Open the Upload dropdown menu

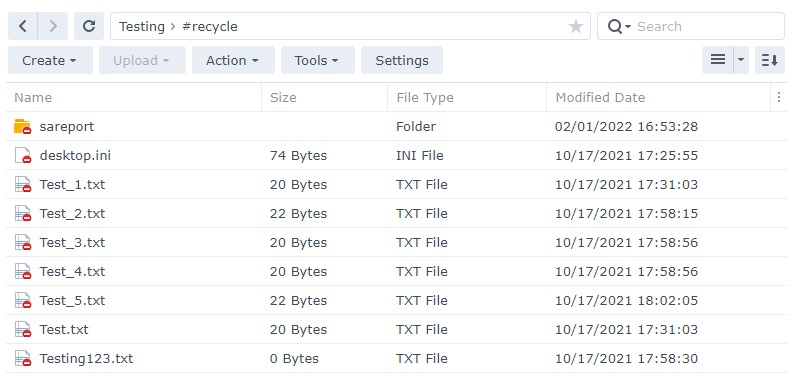pos(142,60)
